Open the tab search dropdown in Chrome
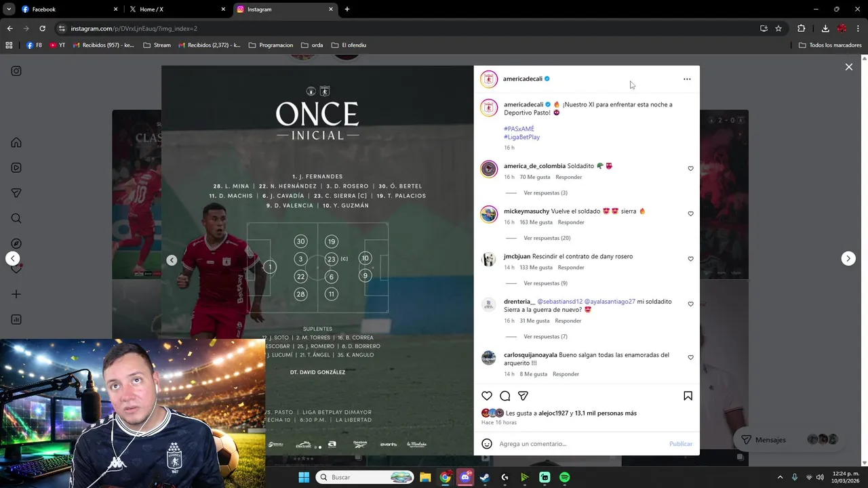Image resolution: width=868 pixels, height=488 pixels. [9, 9]
